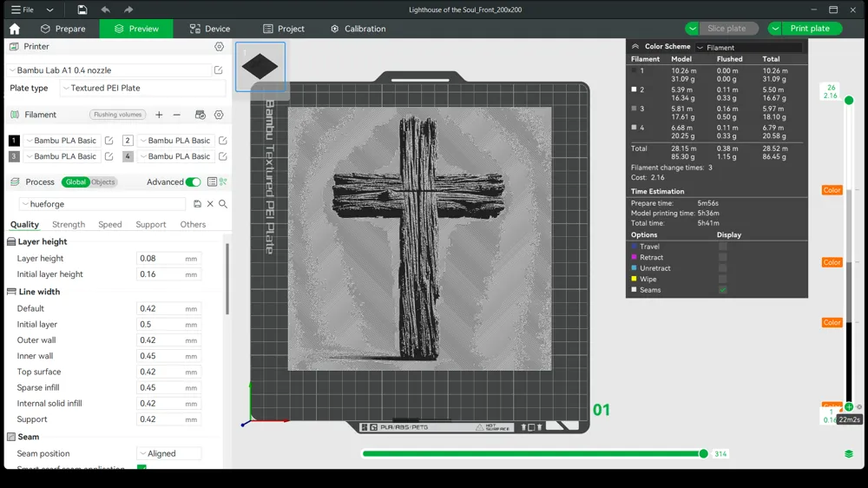The image size is (868, 488).
Task: Open filament 4 Bambu PLA Basic dropdown
Action: (176, 156)
